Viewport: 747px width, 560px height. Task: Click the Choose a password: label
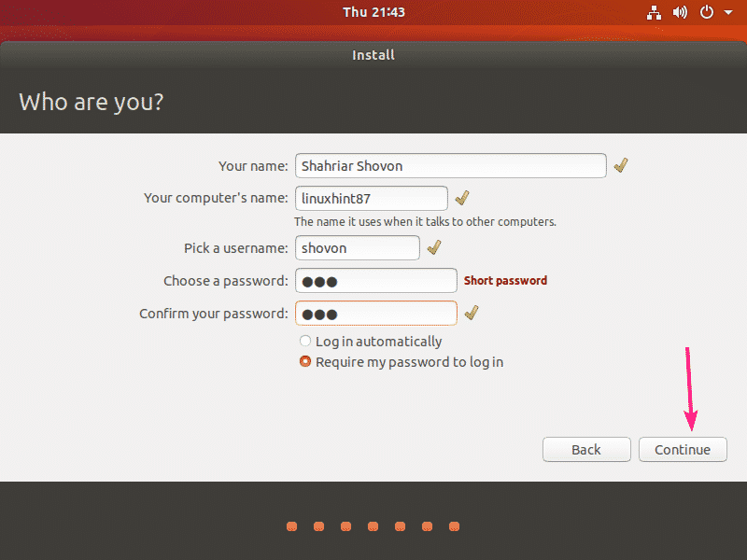[226, 281]
